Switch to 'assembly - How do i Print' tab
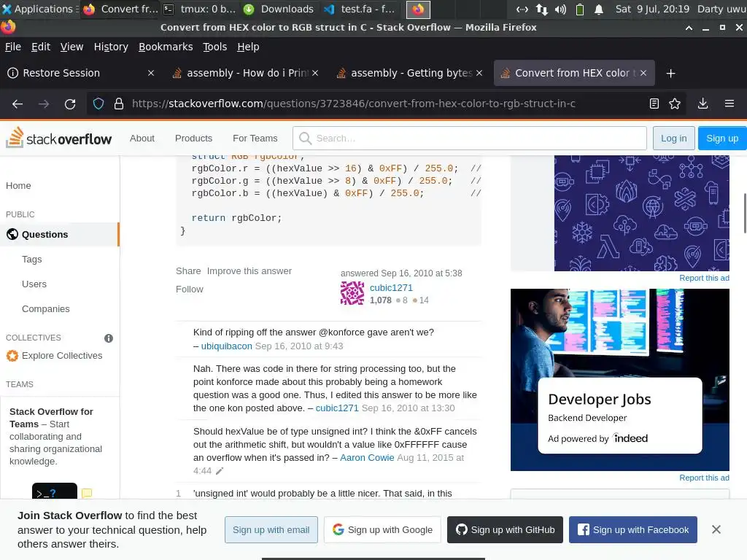This screenshot has height=560, width=747. point(245,73)
